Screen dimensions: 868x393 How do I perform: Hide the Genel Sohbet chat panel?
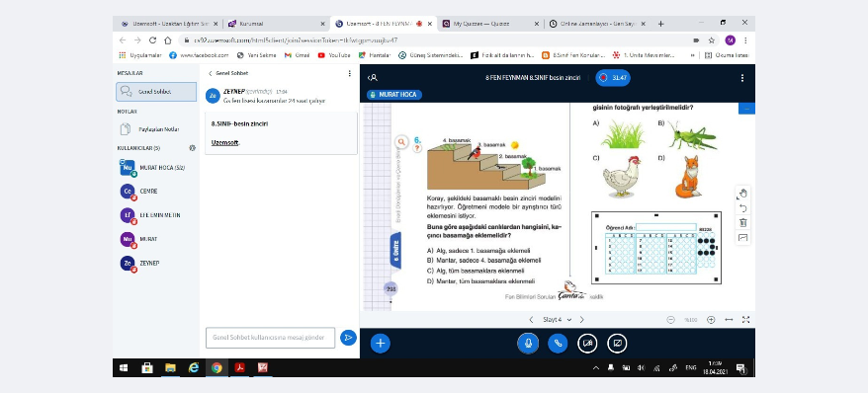pyautogui.click(x=228, y=73)
